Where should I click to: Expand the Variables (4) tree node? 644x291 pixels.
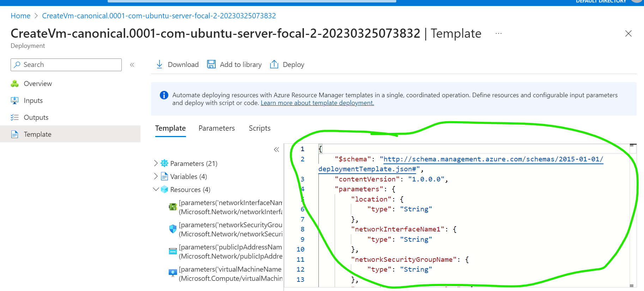tap(156, 176)
